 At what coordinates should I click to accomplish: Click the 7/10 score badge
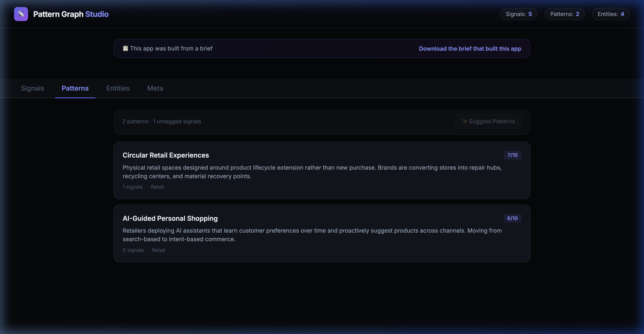click(512, 155)
